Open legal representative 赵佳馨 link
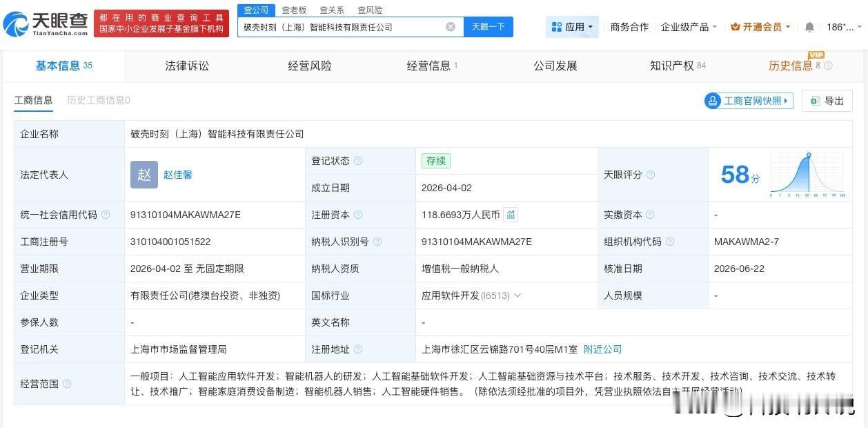 [178, 175]
